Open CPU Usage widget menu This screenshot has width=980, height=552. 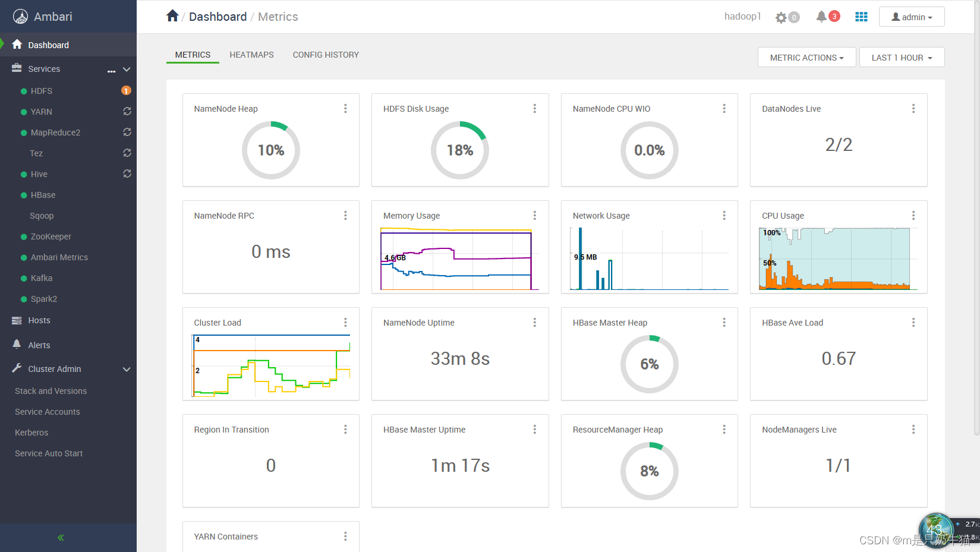coord(913,215)
